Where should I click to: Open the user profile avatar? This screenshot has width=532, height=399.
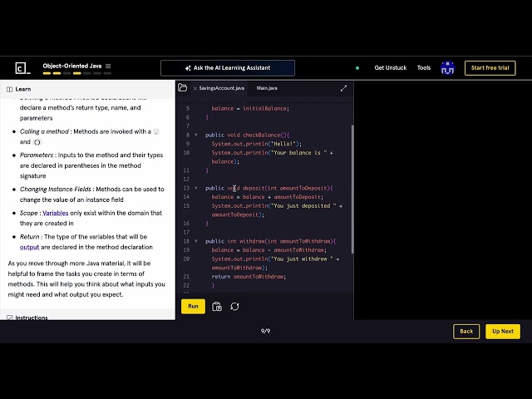click(447, 68)
